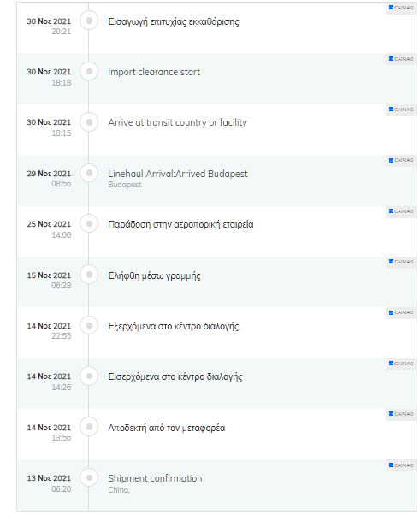Click the Εισερχόμενα στο κέντρο διαλογής entry
Image resolution: width=420 pixels, height=515 pixels.
point(175,376)
